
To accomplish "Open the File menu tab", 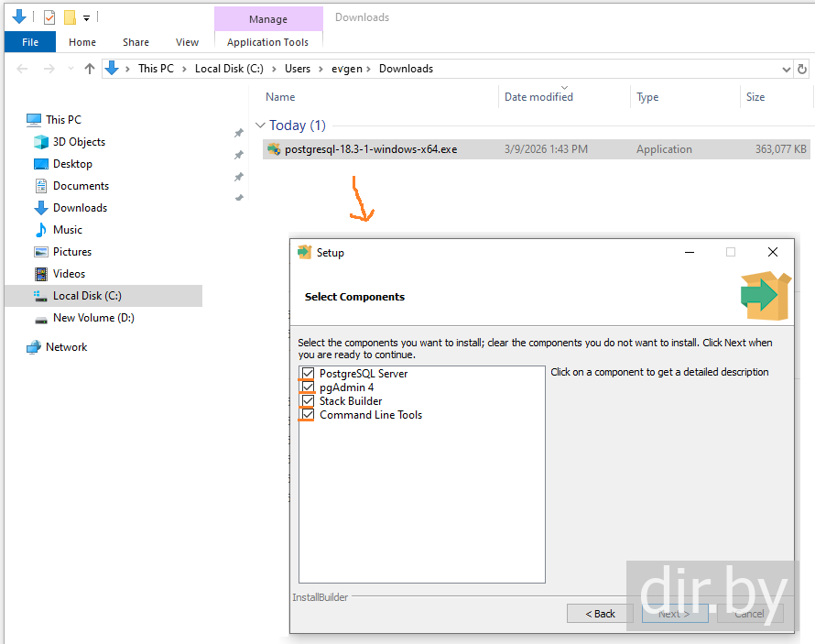I will 30,42.
